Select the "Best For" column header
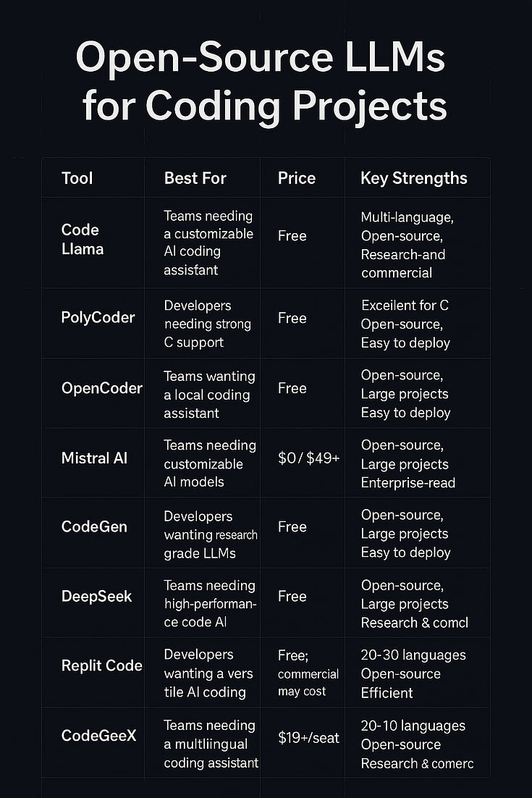This screenshot has height=798, width=532. tap(195, 178)
